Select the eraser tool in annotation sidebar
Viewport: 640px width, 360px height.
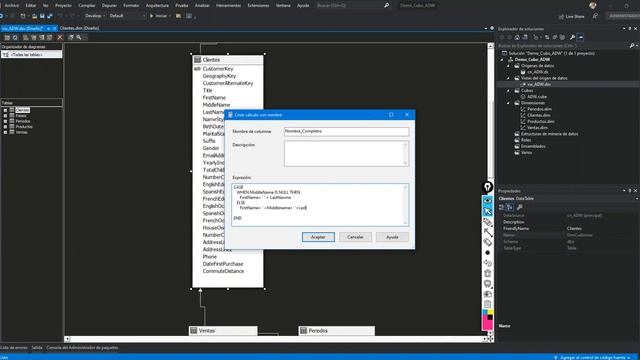pyautogui.click(x=488, y=242)
